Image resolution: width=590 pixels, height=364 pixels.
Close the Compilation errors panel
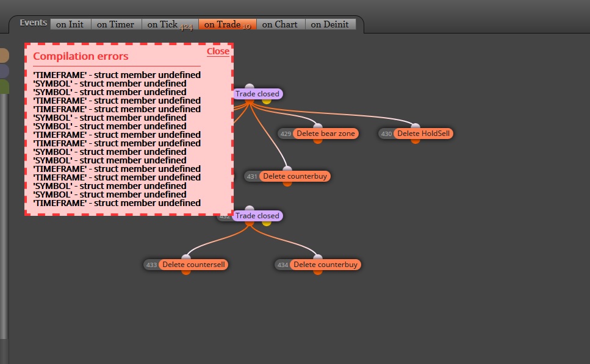[x=218, y=51]
